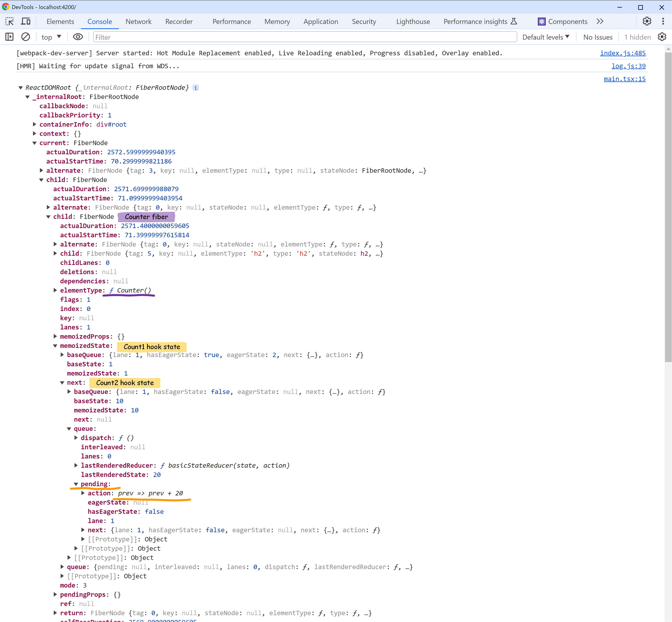The width and height of the screenshot is (672, 622).
Task: Toggle the console sidebar panel icon
Action: 9,37
